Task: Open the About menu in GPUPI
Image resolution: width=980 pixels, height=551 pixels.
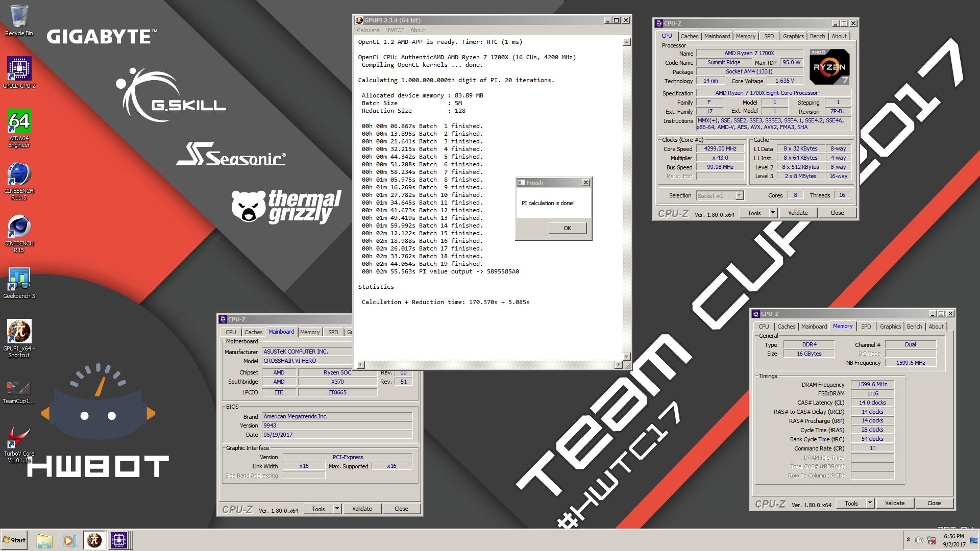Action: (418, 30)
